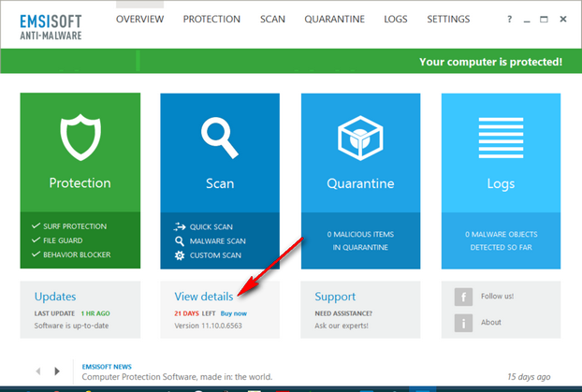Click the Buy now link

click(x=234, y=313)
